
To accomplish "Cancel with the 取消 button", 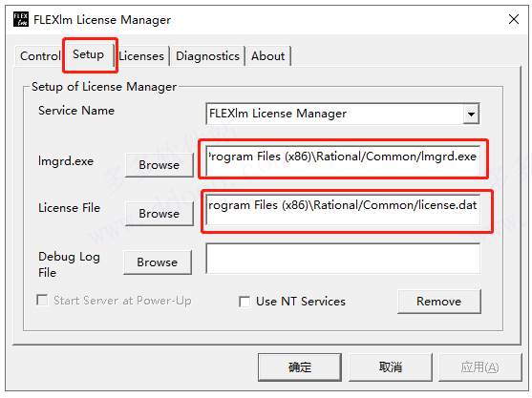I will [391, 367].
